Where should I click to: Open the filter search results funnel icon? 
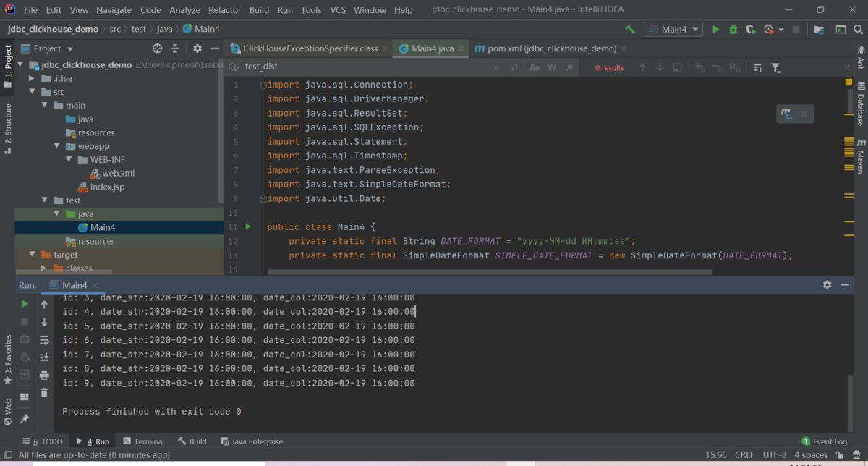tap(776, 67)
